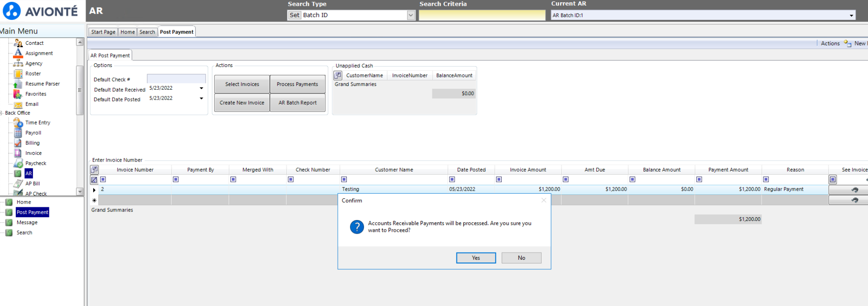Screen dimensions: 868x306
Task: Click the See Invoice icon for Testing row
Action: pyautogui.click(x=854, y=190)
